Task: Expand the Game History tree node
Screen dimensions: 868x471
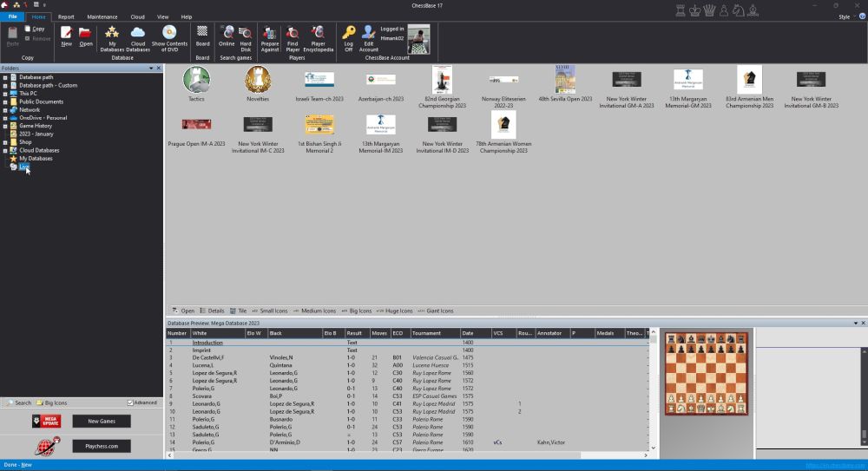Action: click(5, 126)
